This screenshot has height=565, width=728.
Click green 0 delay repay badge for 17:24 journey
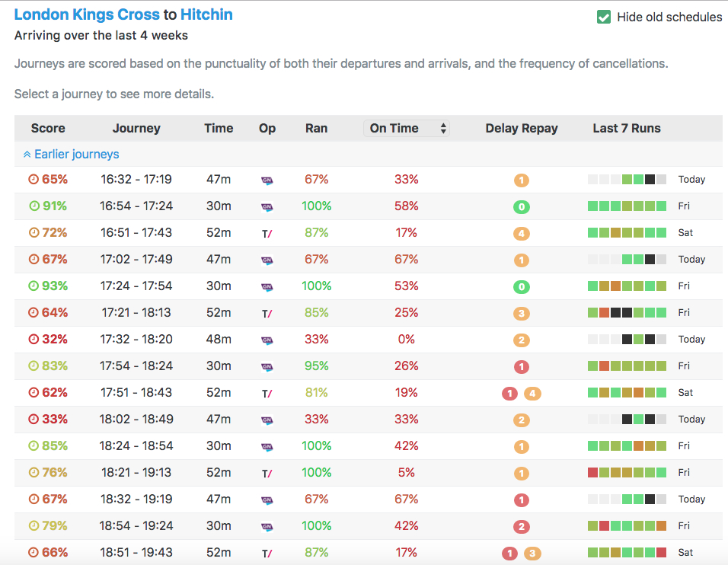pos(521,287)
